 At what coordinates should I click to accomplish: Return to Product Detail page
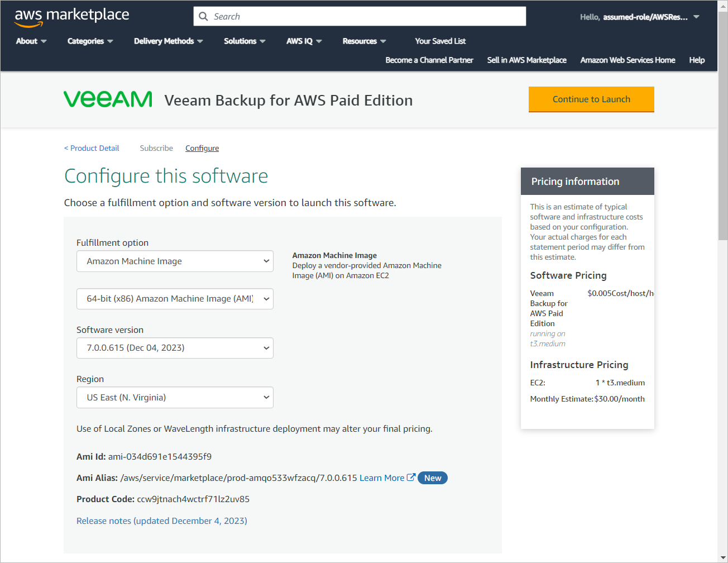click(92, 148)
